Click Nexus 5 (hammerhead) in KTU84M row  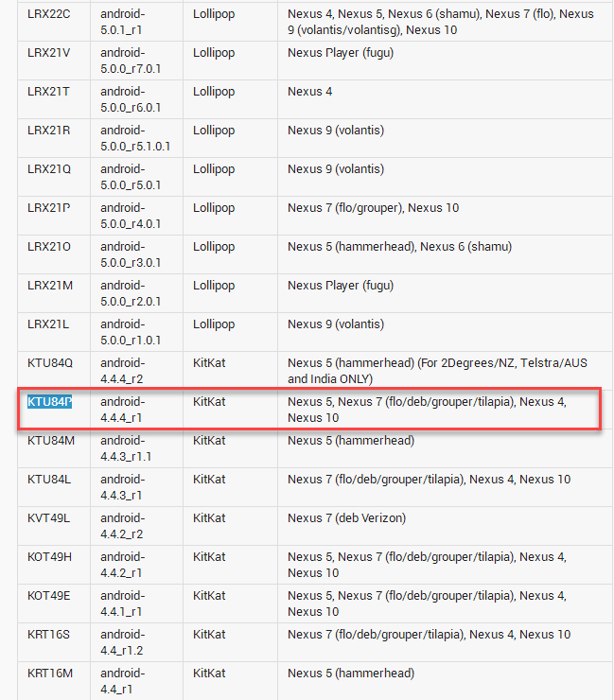click(x=351, y=442)
